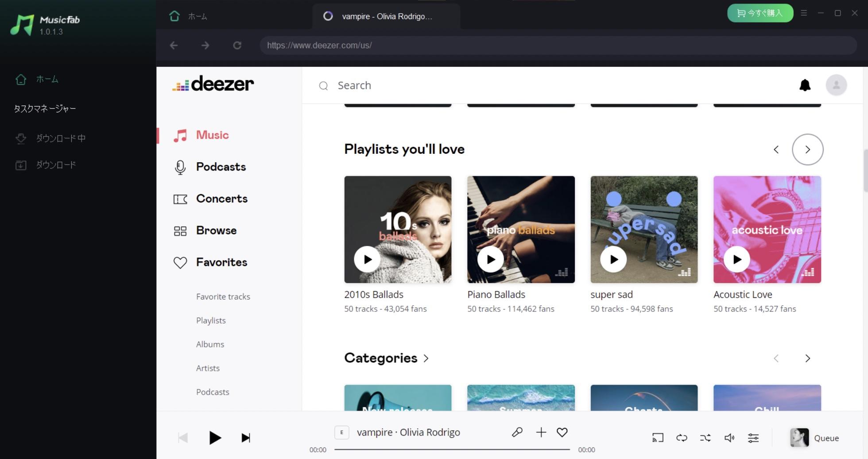
Task: Toggle favorite heart for vampire track
Action: pyautogui.click(x=562, y=432)
